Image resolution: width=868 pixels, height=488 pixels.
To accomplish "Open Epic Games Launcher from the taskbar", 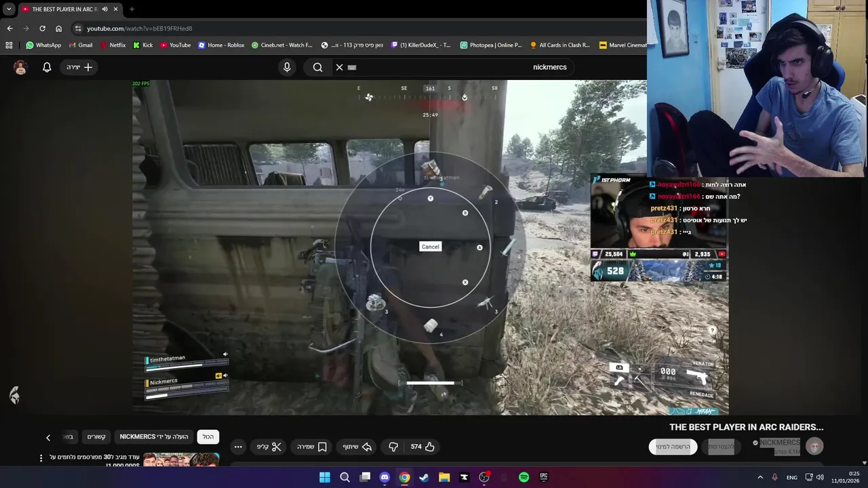I will coord(544,477).
